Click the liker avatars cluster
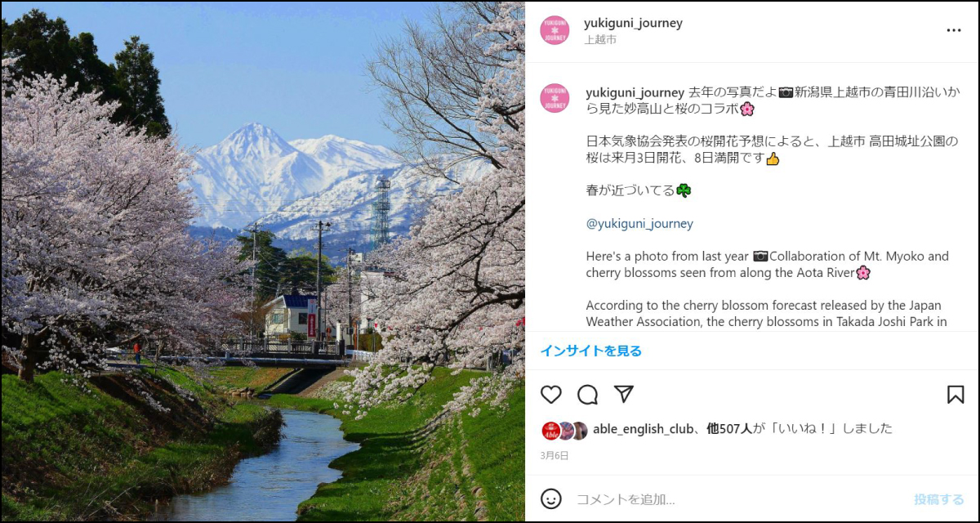Viewport: 980px width, 523px height. (x=564, y=430)
